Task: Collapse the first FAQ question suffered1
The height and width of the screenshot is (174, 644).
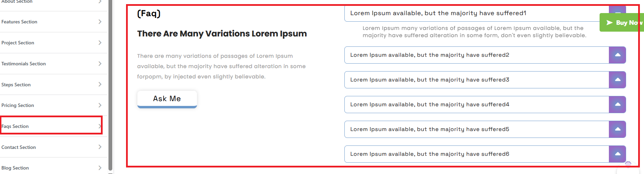Action: click(438, 13)
